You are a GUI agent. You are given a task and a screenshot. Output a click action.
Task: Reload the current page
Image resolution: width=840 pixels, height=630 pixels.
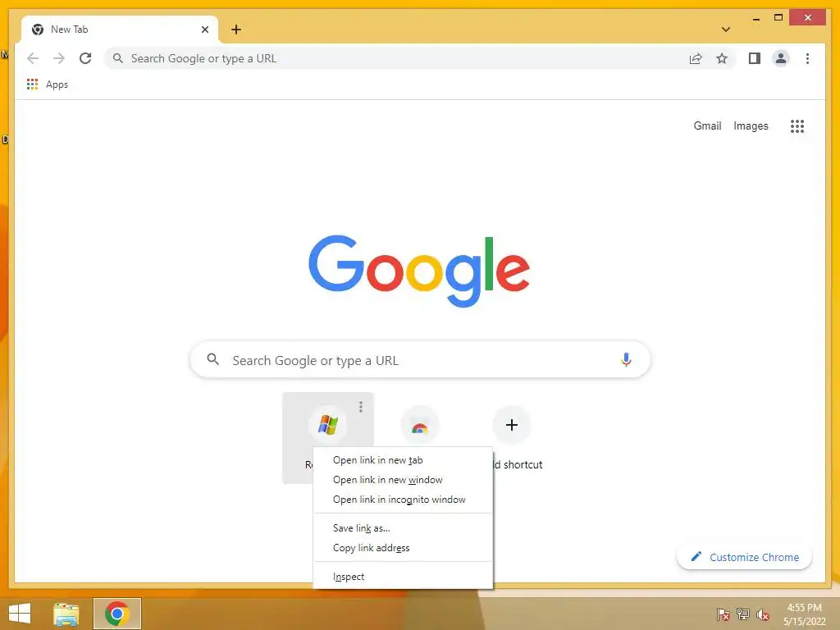coord(85,58)
